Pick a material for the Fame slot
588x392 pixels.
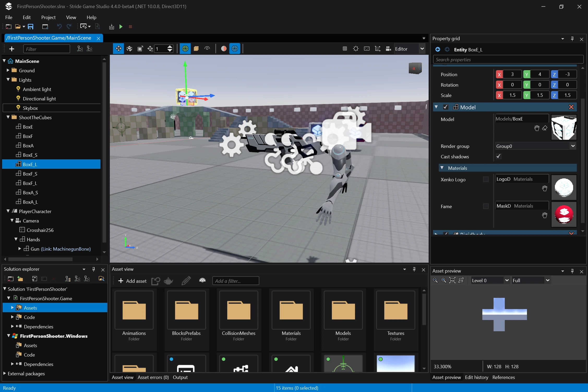pos(544,215)
